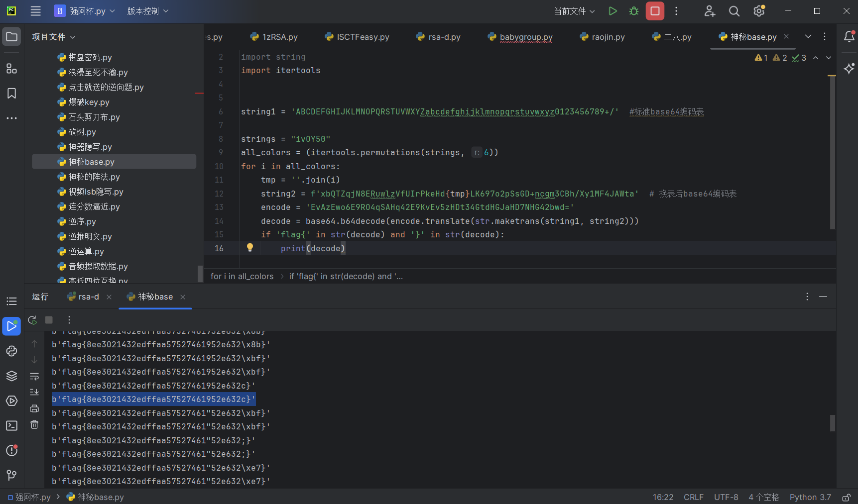Switch to the 二八.py tab
858x504 pixels.
pyautogui.click(x=671, y=37)
